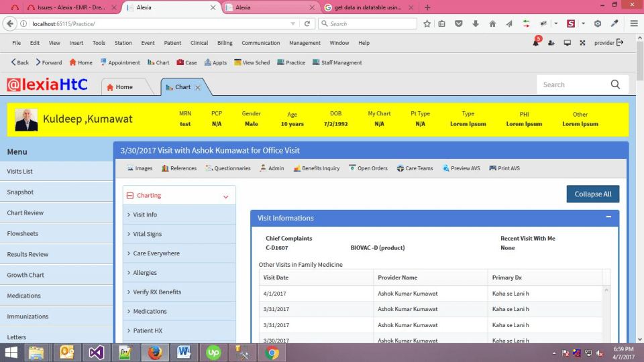Viewport: 644px width, 362px height.
Task: Launch Firefox from Windows taskbar
Action: pyautogui.click(x=154, y=353)
